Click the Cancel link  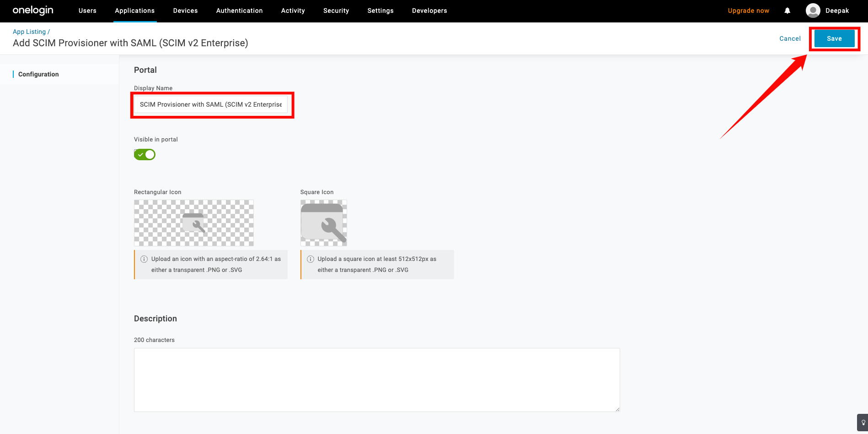click(x=790, y=38)
